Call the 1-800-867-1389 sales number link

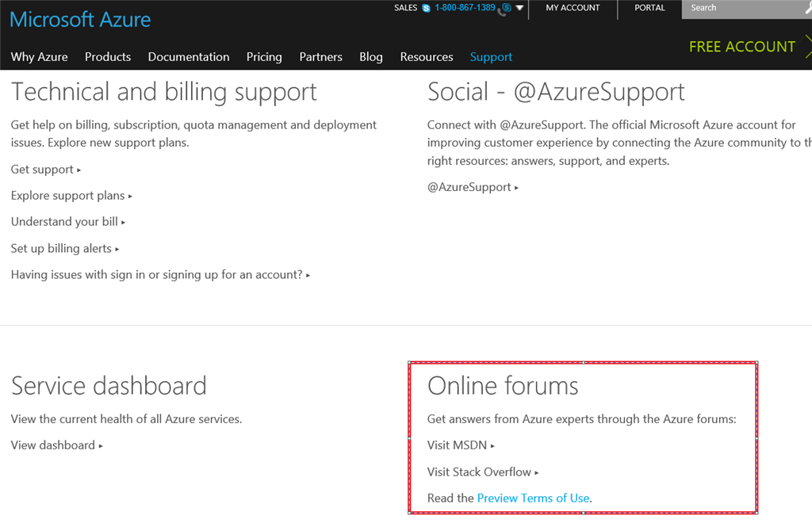[x=465, y=8]
